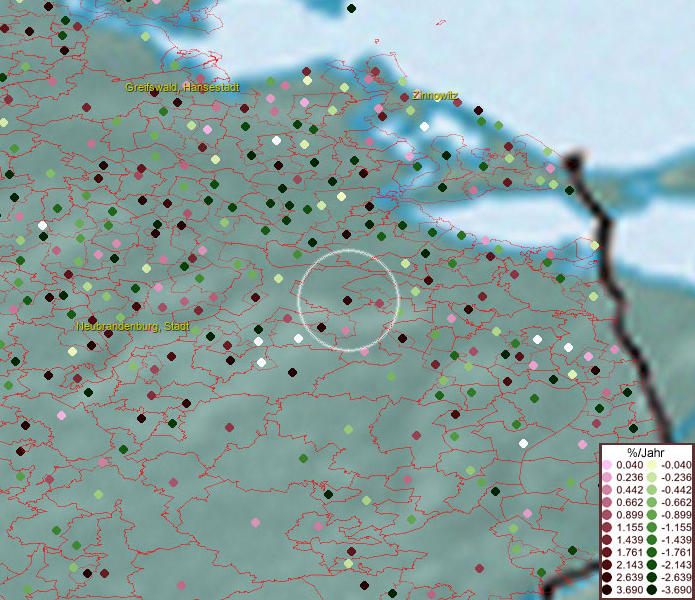Select the -0.442 legend color swatch
695x600 pixels.
[x=652, y=490]
